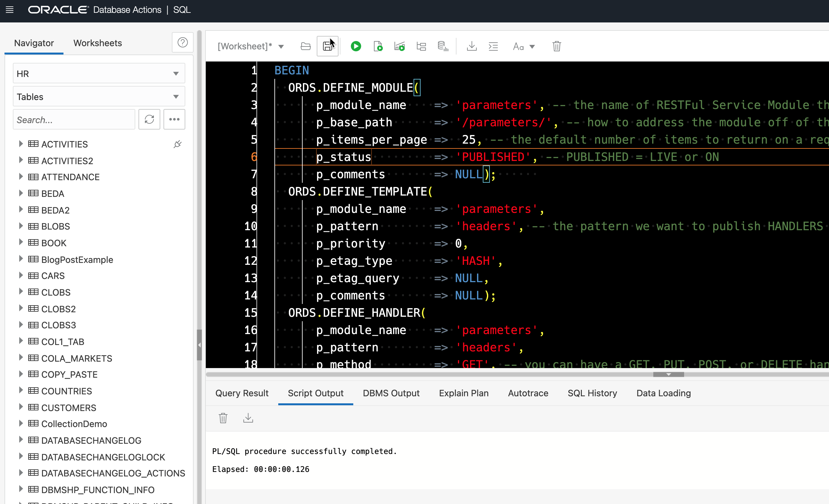Click the CARS table icon
Image resolution: width=829 pixels, height=504 pixels.
click(33, 275)
